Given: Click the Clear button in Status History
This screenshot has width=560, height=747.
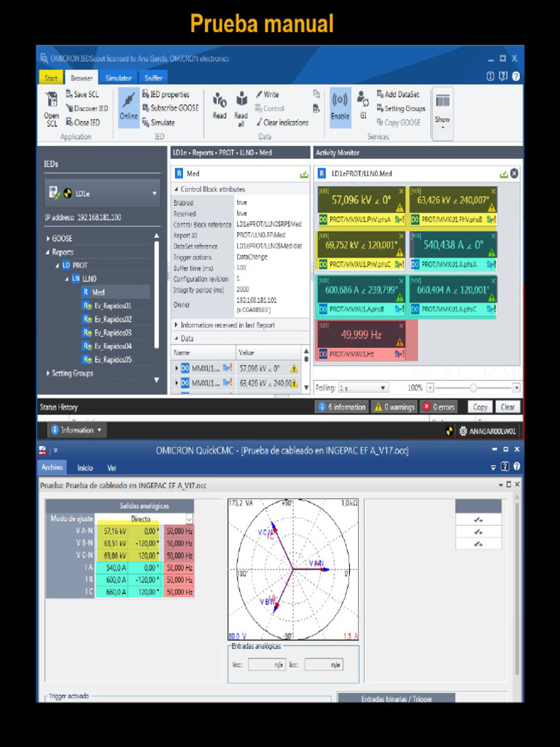Looking at the screenshot, I should click(x=507, y=407).
